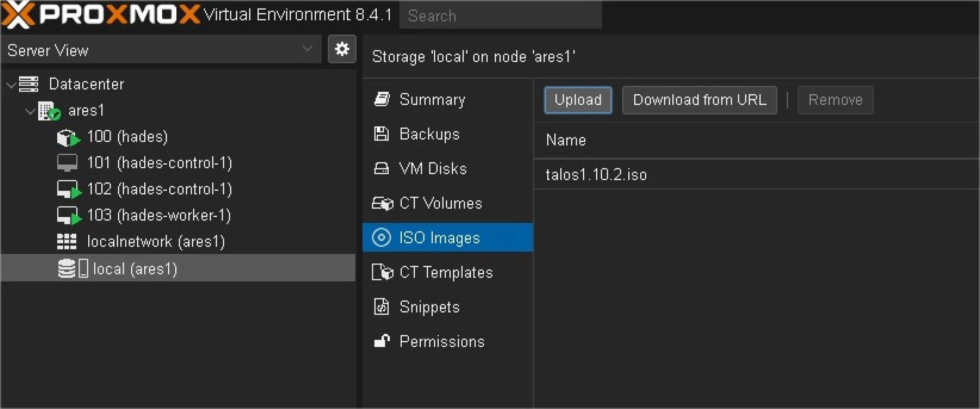Click the localnetwork grid icon

point(67,241)
